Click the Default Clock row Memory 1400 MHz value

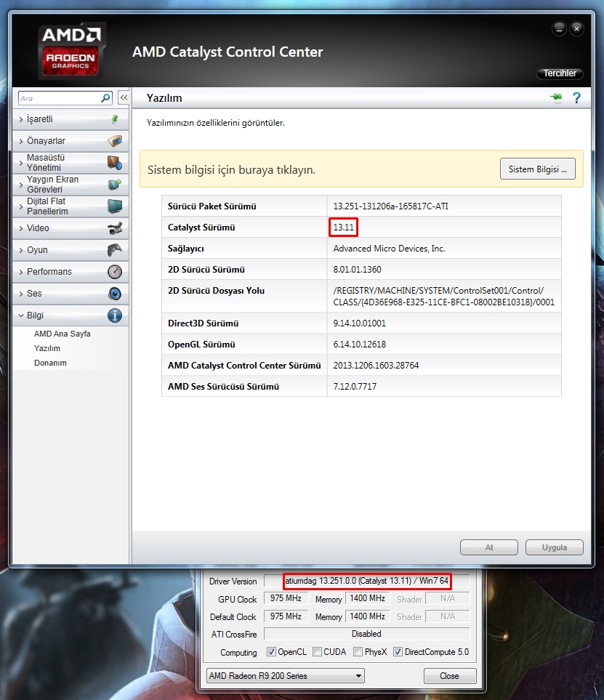click(367, 616)
